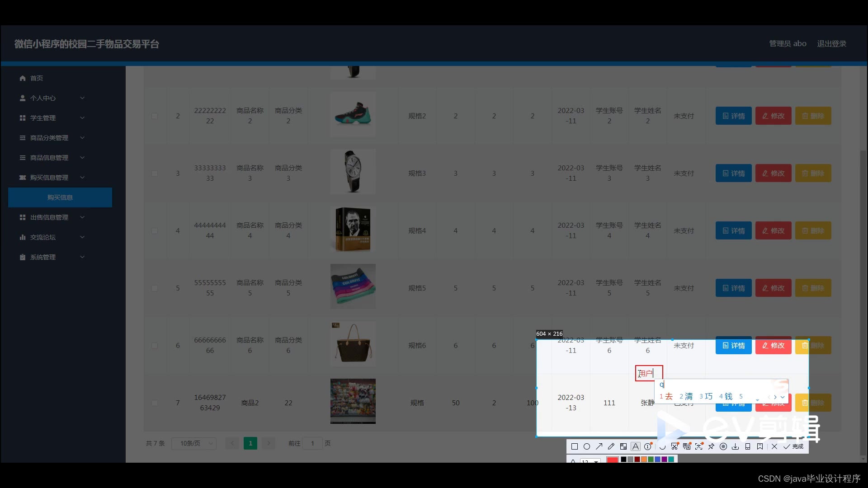
Task: Select the ellipse drawing tool
Action: 587,446
